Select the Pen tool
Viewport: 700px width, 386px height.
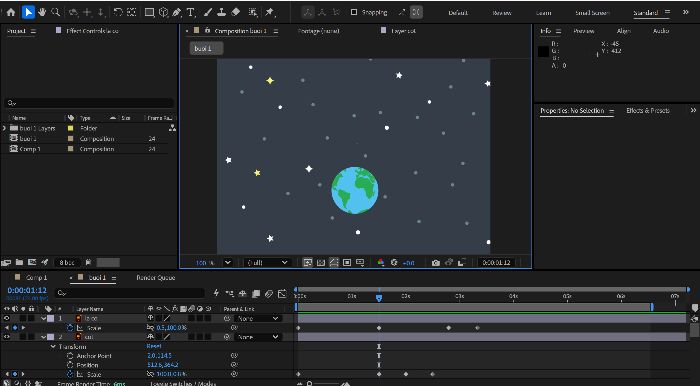177,12
